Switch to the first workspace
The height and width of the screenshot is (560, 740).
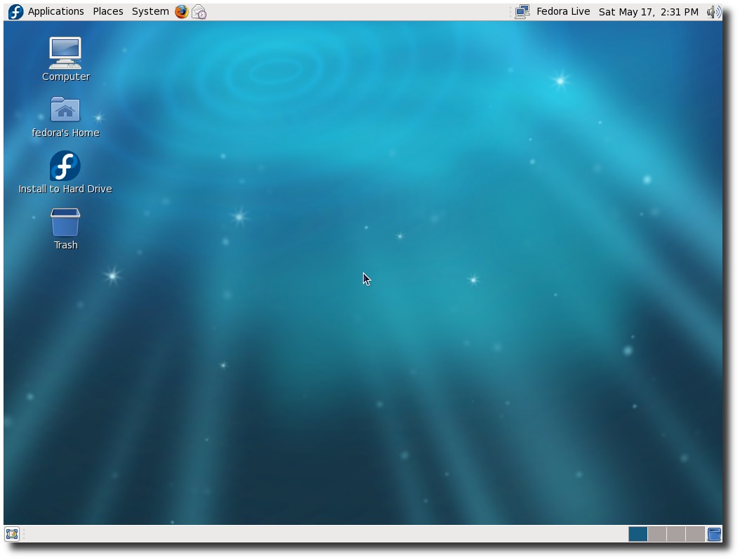click(x=637, y=534)
